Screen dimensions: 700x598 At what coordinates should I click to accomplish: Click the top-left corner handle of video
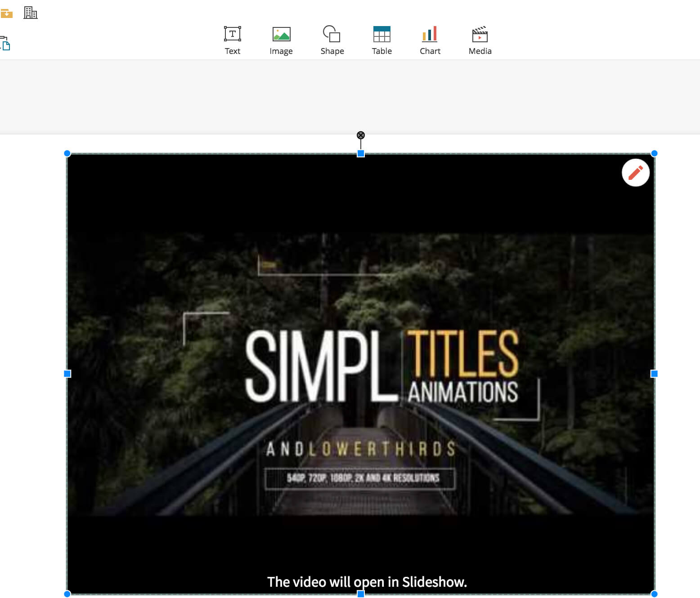pyautogui.click(x=67, y=153)
